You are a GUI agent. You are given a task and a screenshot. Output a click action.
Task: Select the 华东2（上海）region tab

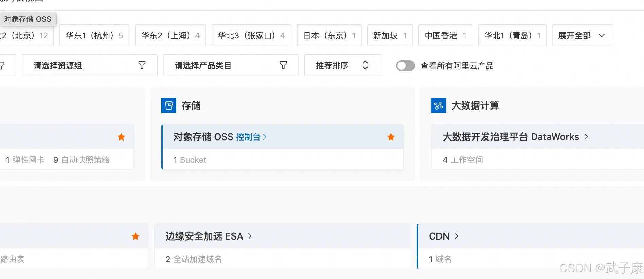171,35
